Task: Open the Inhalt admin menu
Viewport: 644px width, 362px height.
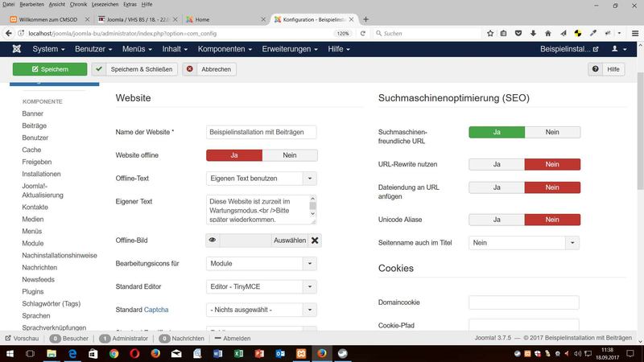Action: (175, 49)
